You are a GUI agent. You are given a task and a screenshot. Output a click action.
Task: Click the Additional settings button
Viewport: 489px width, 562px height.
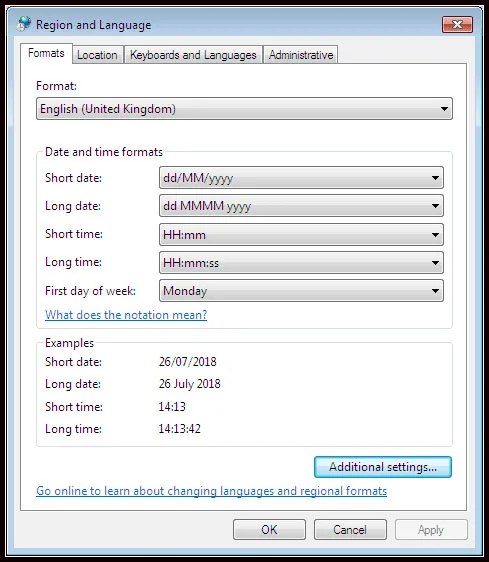point(383,467)
